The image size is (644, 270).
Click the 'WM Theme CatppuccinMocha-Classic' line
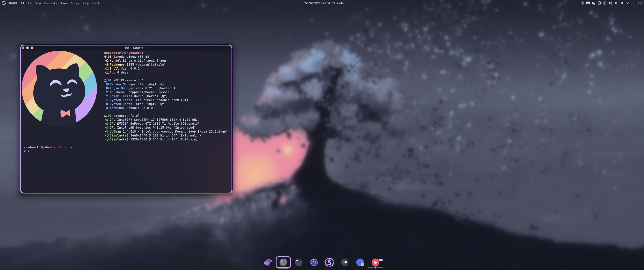pyautogui.click(x=137, y=92)
